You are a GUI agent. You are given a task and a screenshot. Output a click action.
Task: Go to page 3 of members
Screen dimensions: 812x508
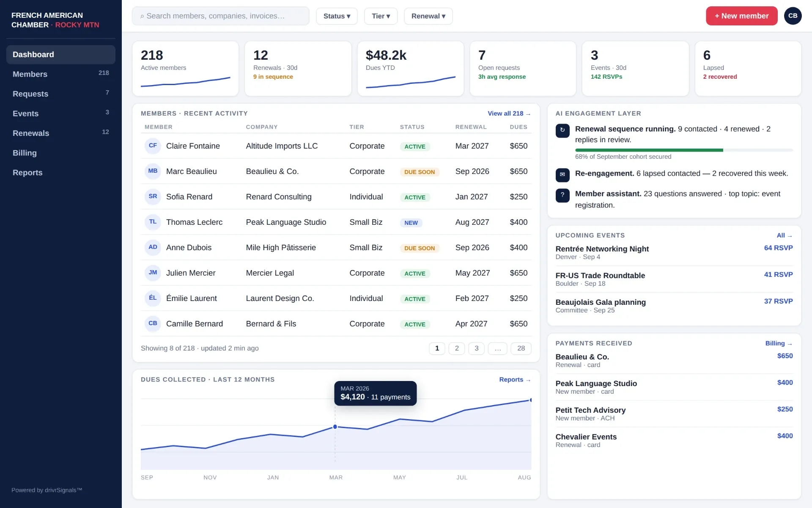point(477,348)
